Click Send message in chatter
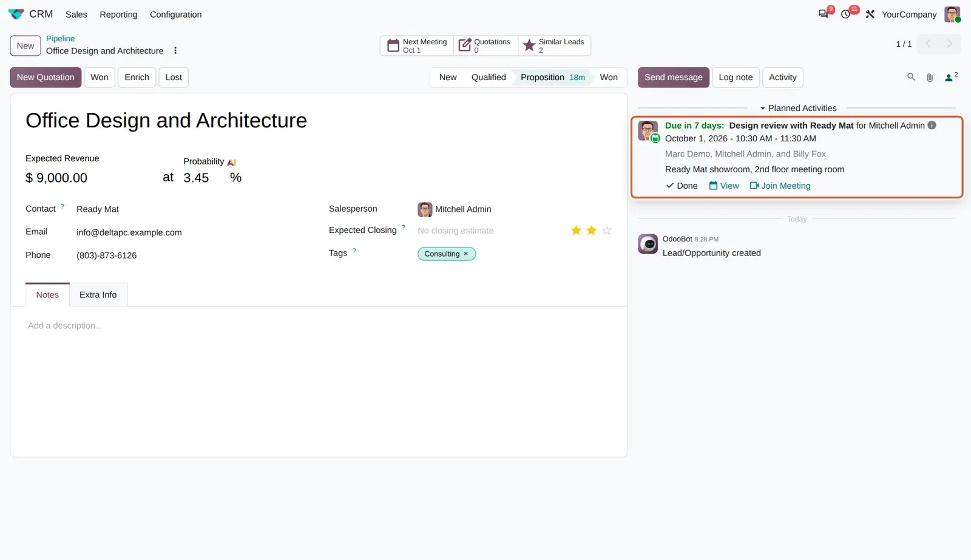Viewport: 971px width, 560px height. tap(674, 77)
